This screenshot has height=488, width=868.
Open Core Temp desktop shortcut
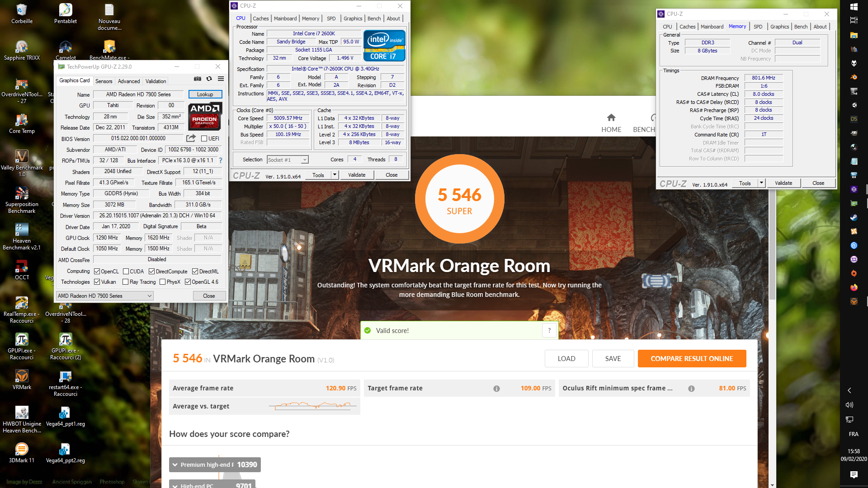[x=22, y=123]
